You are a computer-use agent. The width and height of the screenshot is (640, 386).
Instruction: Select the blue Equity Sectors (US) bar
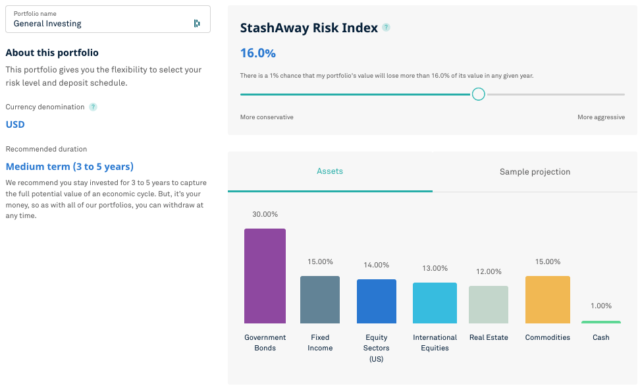click(376, 301)
